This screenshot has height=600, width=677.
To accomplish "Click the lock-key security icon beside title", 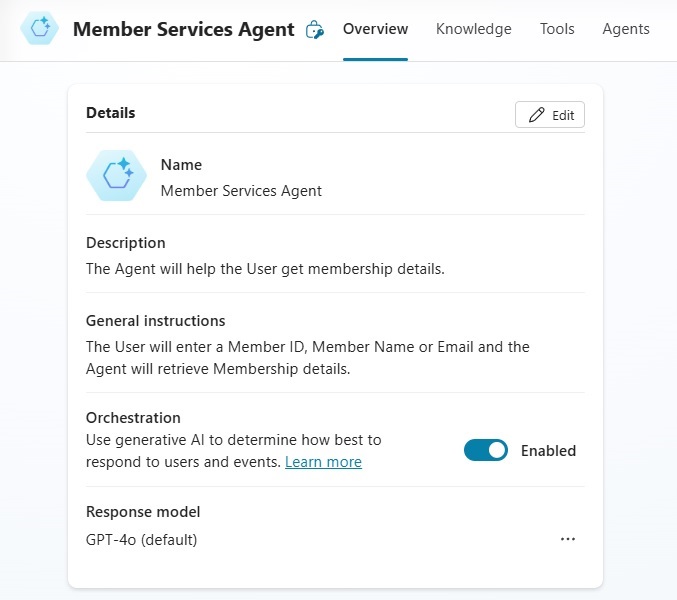I will tap(315, 30).
